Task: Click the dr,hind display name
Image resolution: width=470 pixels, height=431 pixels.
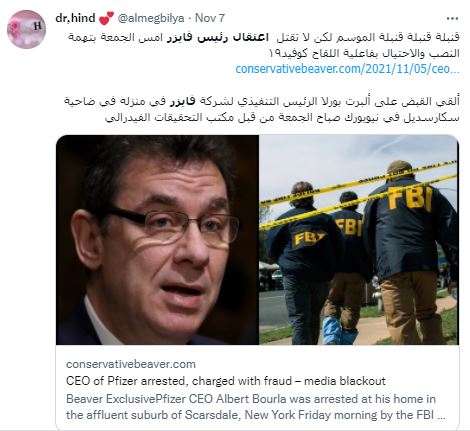Action: [x=75, y=18]
